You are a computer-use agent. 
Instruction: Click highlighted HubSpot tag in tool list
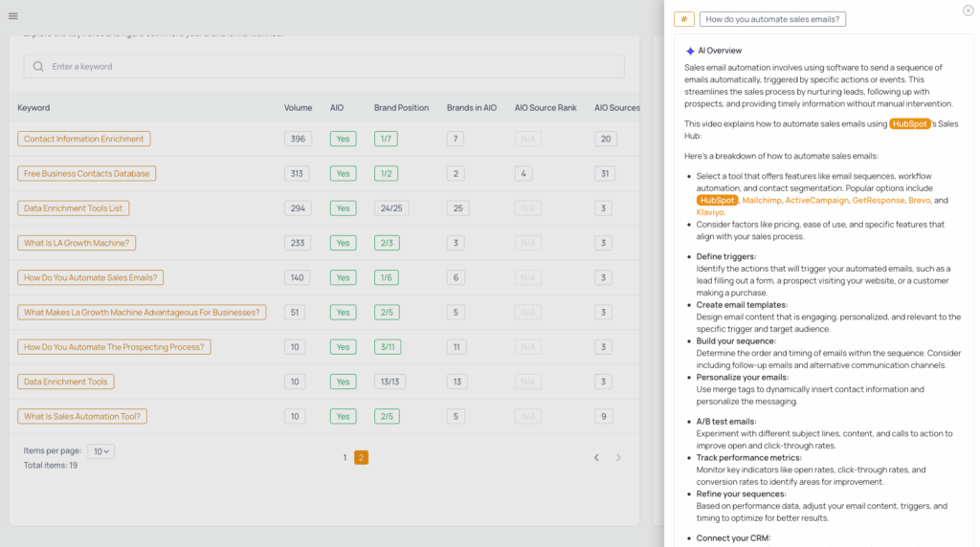(717, 201)
